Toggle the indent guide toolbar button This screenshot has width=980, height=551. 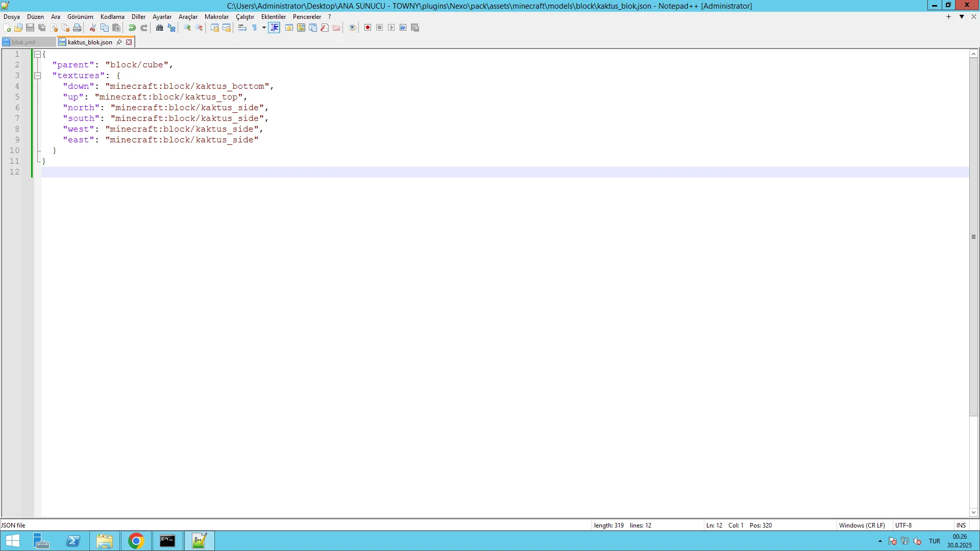274,28
